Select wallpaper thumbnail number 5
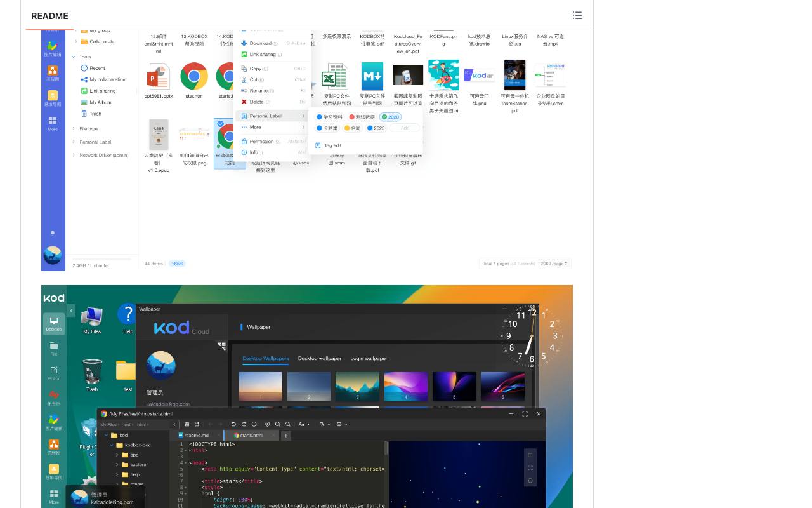The image size is (812, 508). pos(454,387)
